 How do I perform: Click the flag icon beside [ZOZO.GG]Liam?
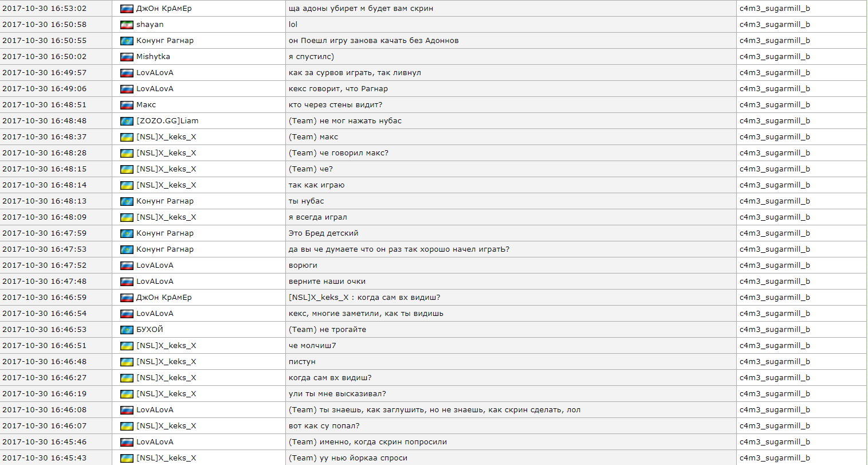[x=127, y=121]
